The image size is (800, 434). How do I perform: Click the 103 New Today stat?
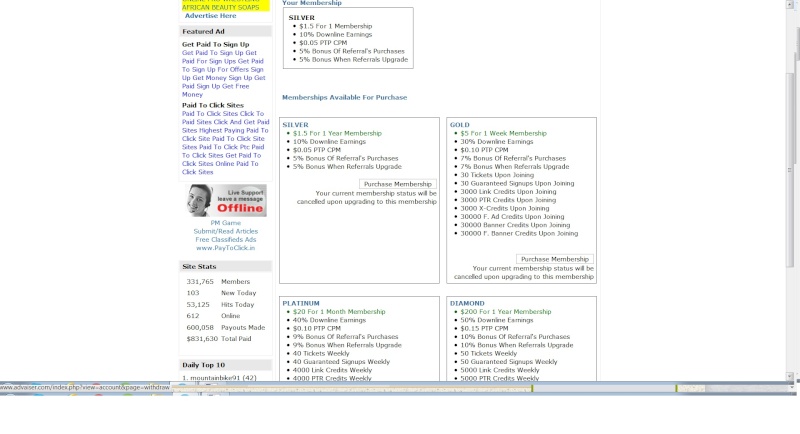tap(221, 293)
